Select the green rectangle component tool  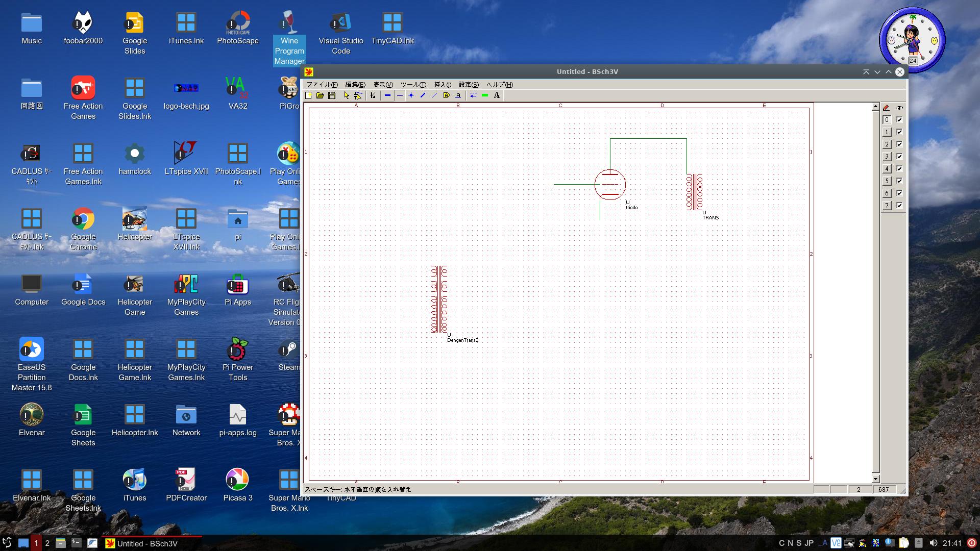[485, 95]
